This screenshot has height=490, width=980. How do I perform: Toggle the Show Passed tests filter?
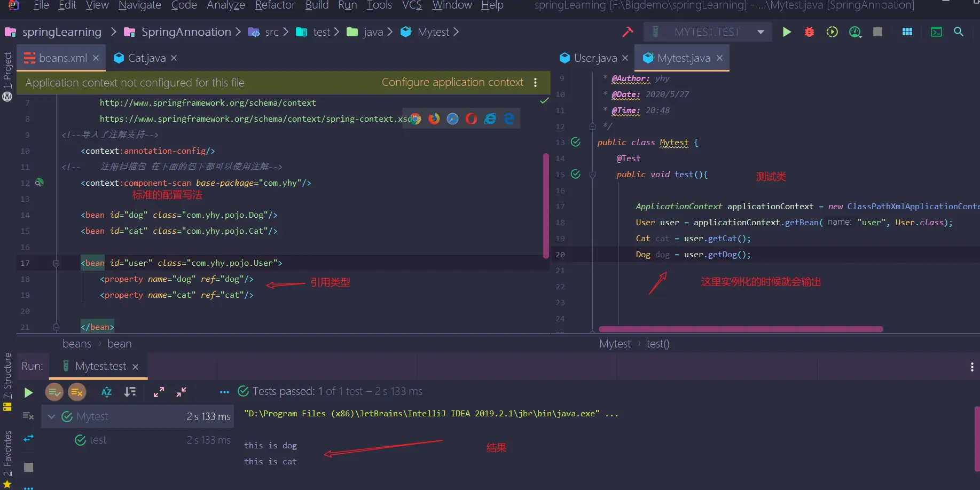[x=54, y=392]
